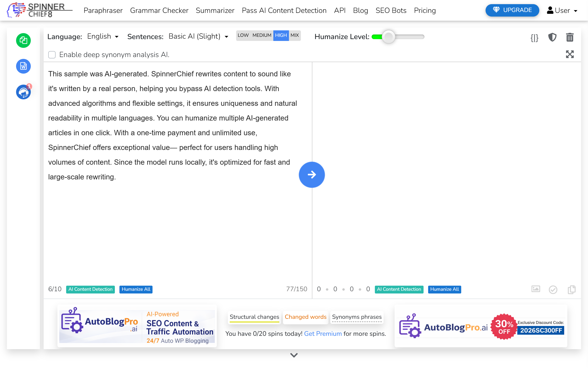Screen dimensions: 588x368
Task: Expand the User account dropdown arrow
Action: [576, 11]
